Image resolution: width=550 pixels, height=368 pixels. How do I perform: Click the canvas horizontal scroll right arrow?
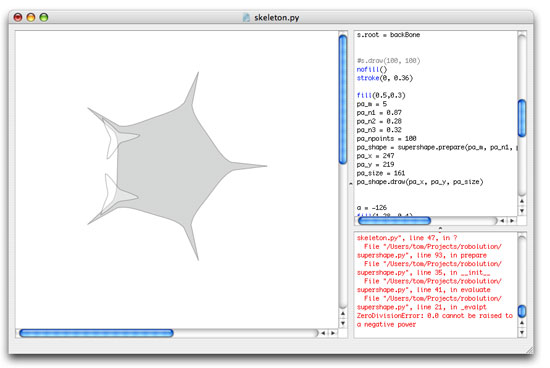[x=333, y=333]
